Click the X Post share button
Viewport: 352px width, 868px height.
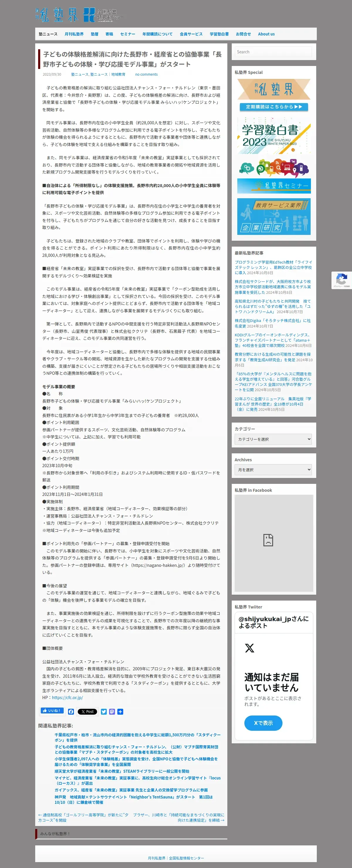tap(87, 711)
